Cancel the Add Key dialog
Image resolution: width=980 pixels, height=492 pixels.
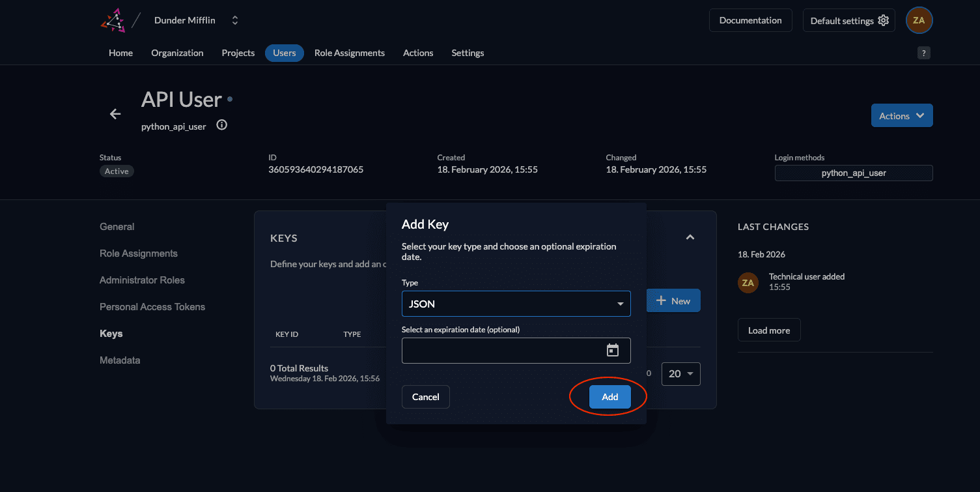[x=426, y=397]
